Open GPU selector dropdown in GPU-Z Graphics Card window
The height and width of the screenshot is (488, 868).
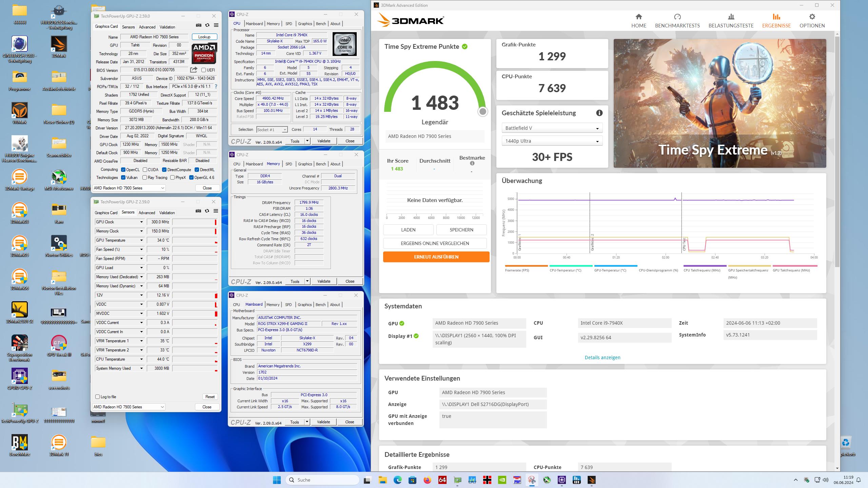click(x=129, y=188)
